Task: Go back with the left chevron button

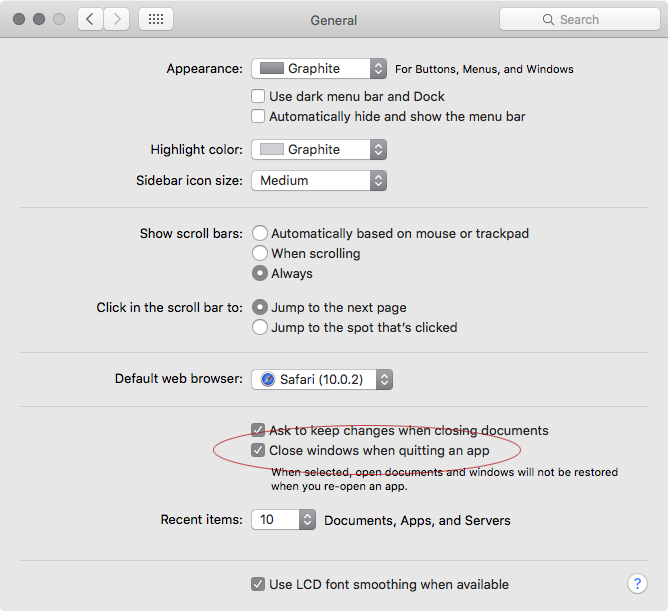Action: pos(90,19)
